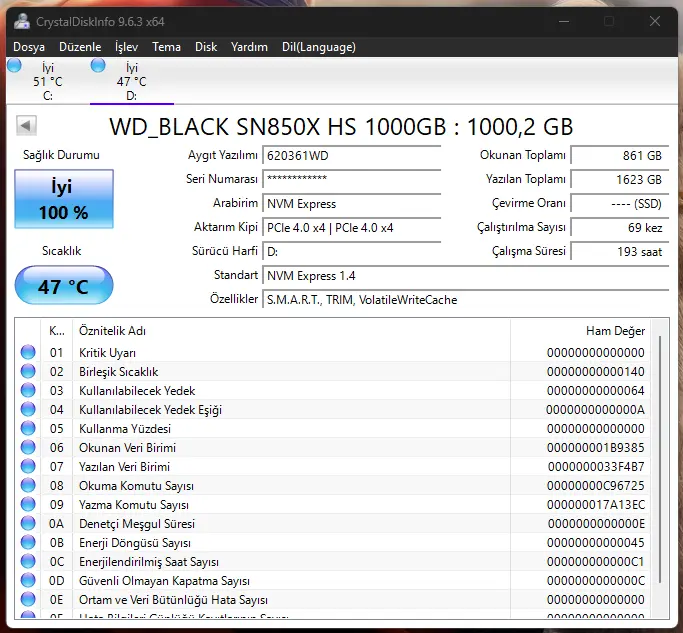This screenshot has width=683, height=633.
Task: Click status orb beside Yazma Komutu Sayısı
Action: click(28, 504)
